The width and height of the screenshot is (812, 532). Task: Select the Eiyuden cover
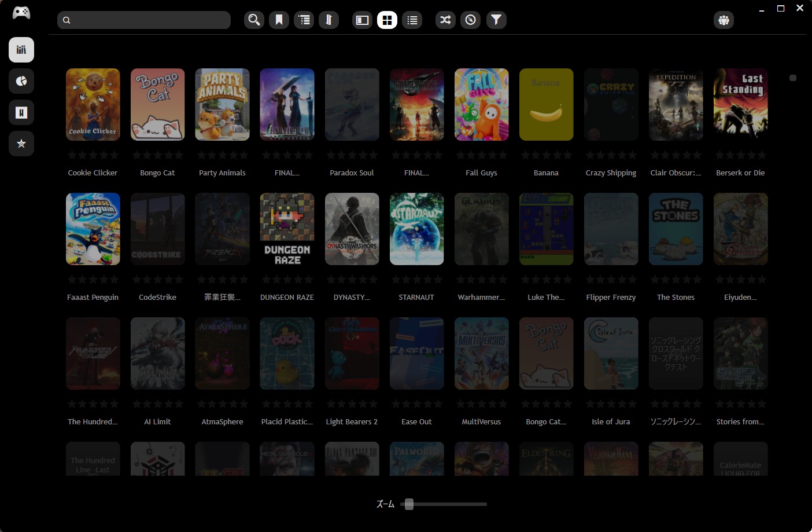tap(740, 229)
